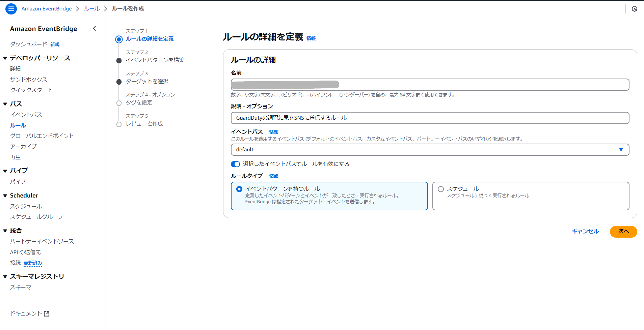Click the 名前 input field

coord(430,85)
